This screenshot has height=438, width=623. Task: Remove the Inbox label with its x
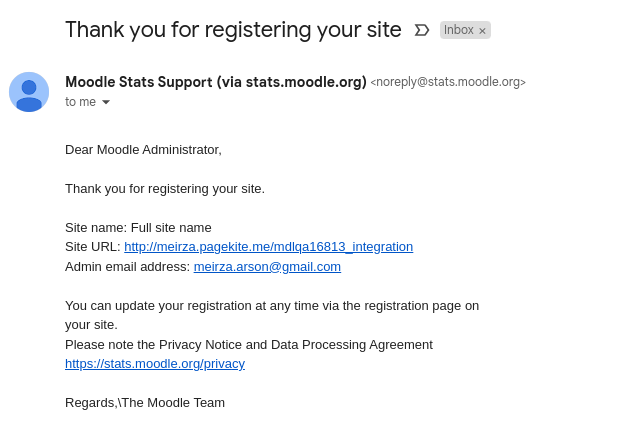point(482,31)
